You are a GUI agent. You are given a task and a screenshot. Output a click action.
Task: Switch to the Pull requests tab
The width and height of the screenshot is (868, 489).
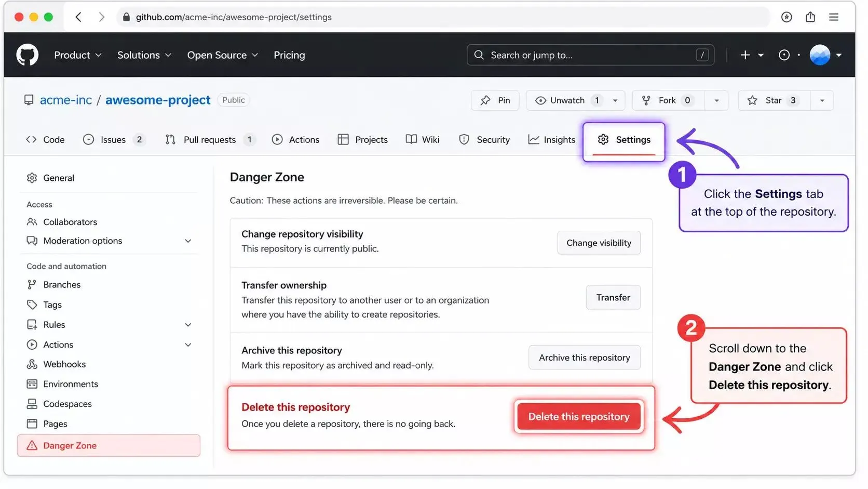pyautogui.click(x=210, y=140)
